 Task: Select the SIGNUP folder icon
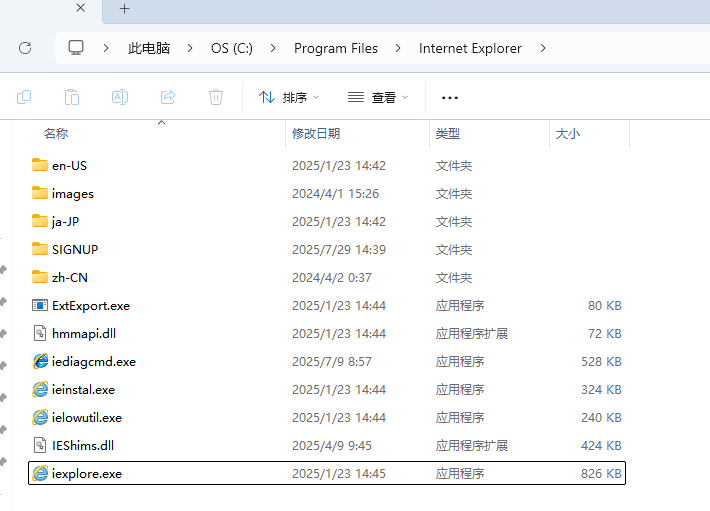point(40,249)
